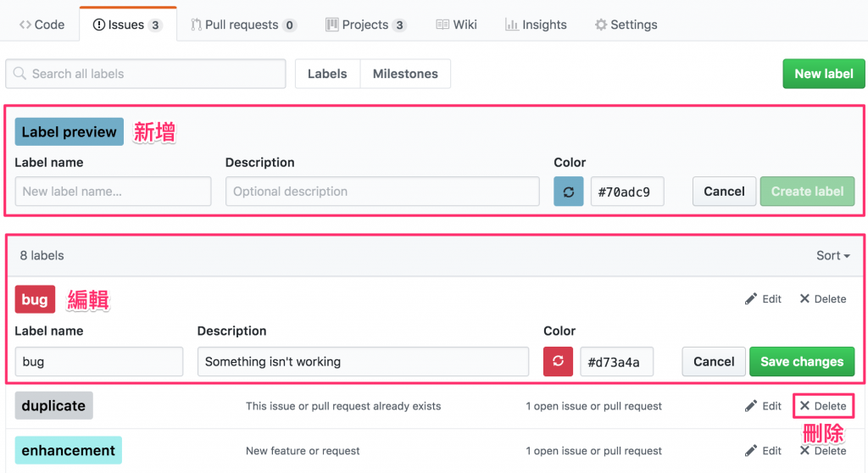This screenshot has height=473, width=868.
Task: Go to the Insights tab
Action: coord(536,25)
